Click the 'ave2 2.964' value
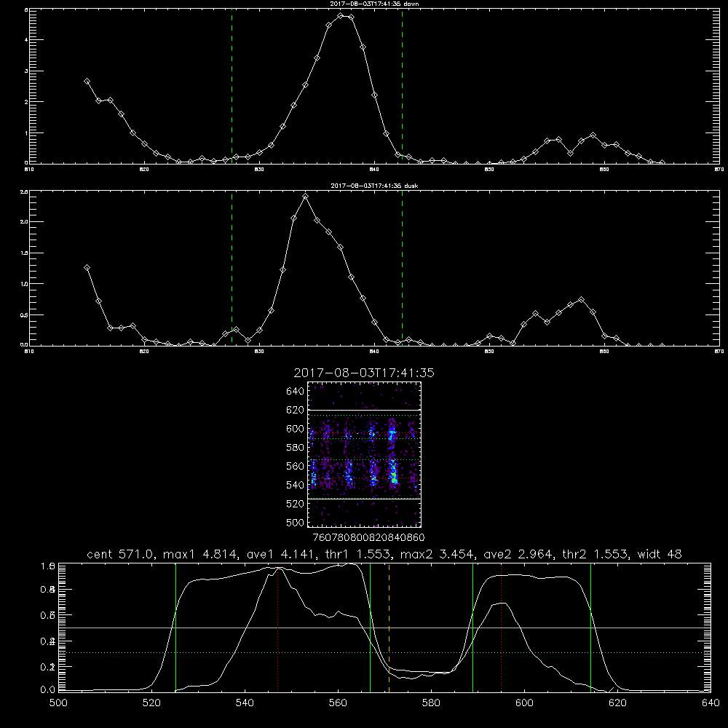 (518, 554)
